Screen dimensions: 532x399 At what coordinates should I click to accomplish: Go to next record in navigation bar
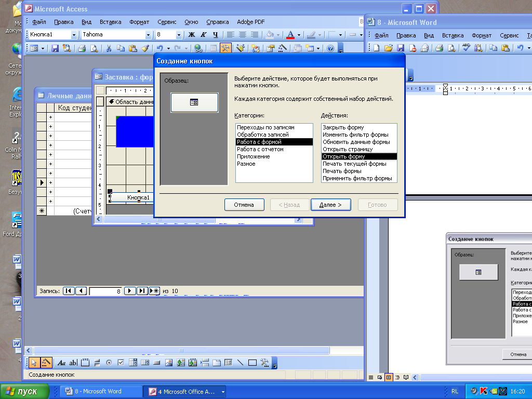[x=129, y=291]
